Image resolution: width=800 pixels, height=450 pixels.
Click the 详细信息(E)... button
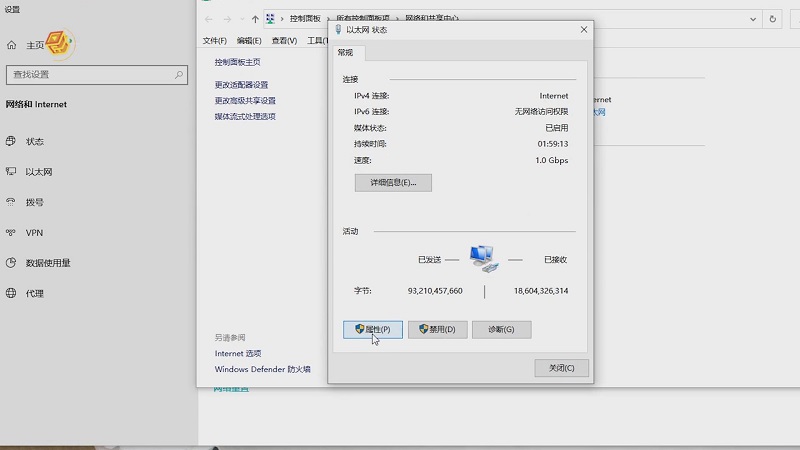(x=393, y=183)
